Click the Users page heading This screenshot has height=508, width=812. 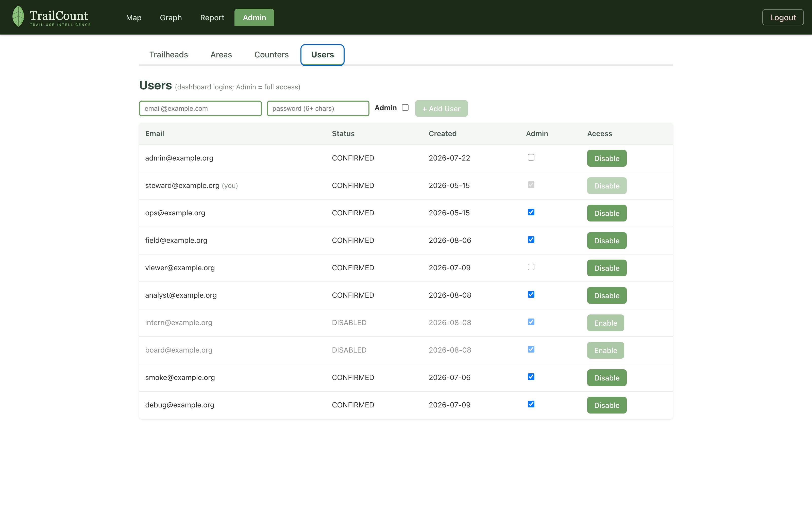click(155, 85)
